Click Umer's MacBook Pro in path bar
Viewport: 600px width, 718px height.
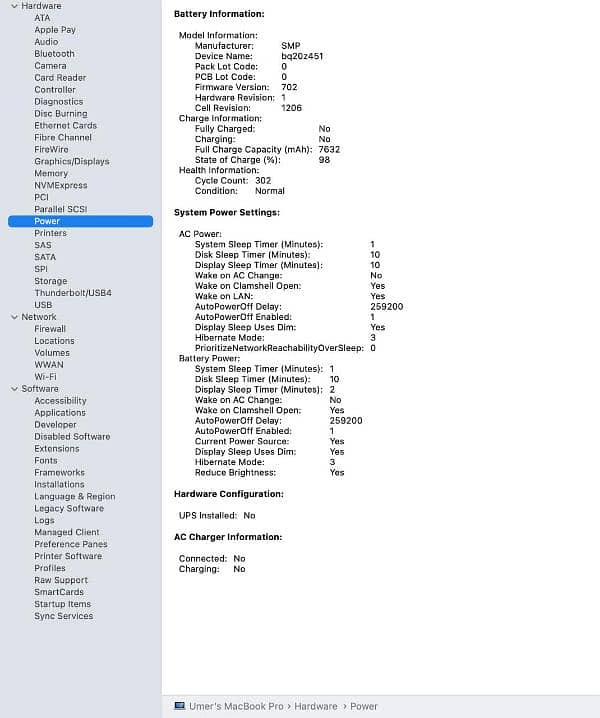[x=231, y=706]
